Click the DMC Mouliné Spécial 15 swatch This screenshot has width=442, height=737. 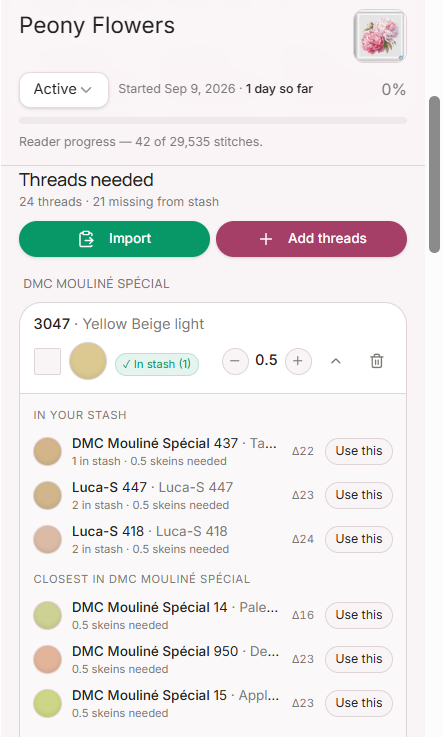click(47, 703)
